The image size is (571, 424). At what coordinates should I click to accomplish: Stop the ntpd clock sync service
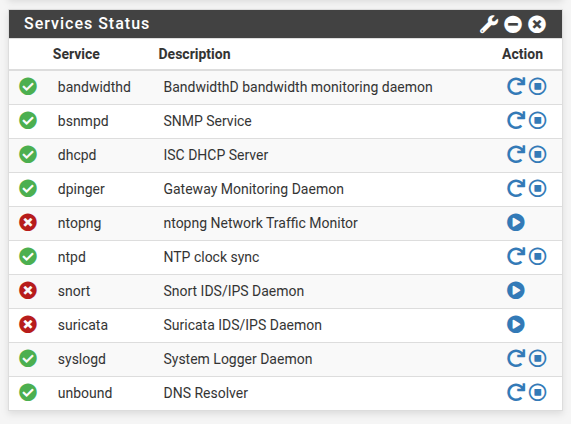pos(537,256)
